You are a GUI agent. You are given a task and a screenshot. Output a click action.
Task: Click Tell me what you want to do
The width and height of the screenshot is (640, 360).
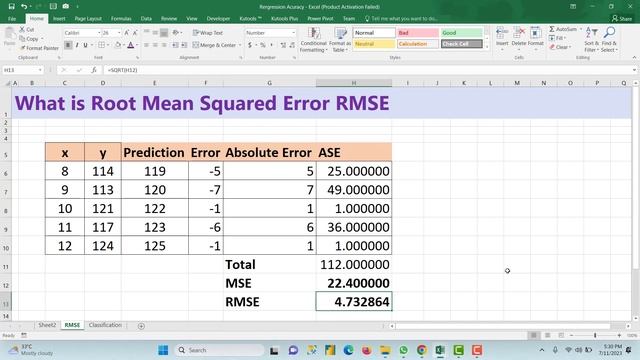tap(401, 19)
